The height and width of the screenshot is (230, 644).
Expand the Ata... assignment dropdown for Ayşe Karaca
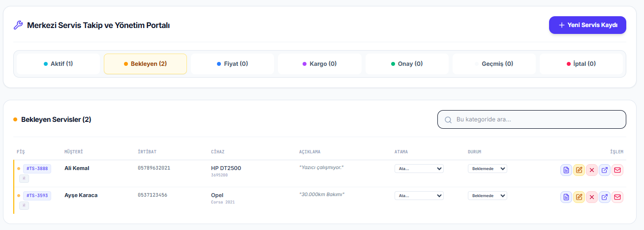(419, 196)
